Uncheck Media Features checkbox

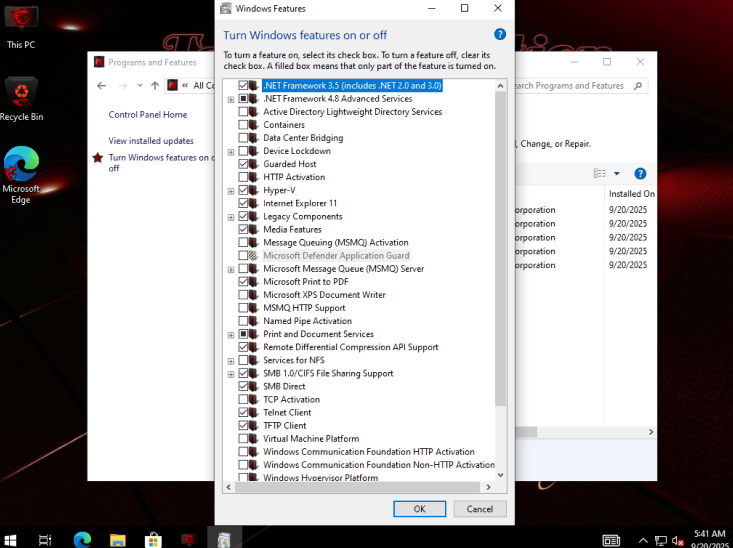(243, 230)
